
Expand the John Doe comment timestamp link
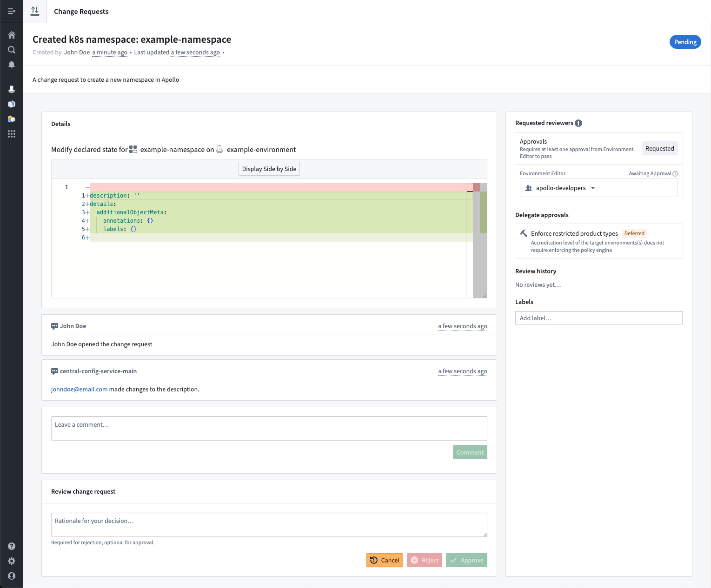(462, 326)
